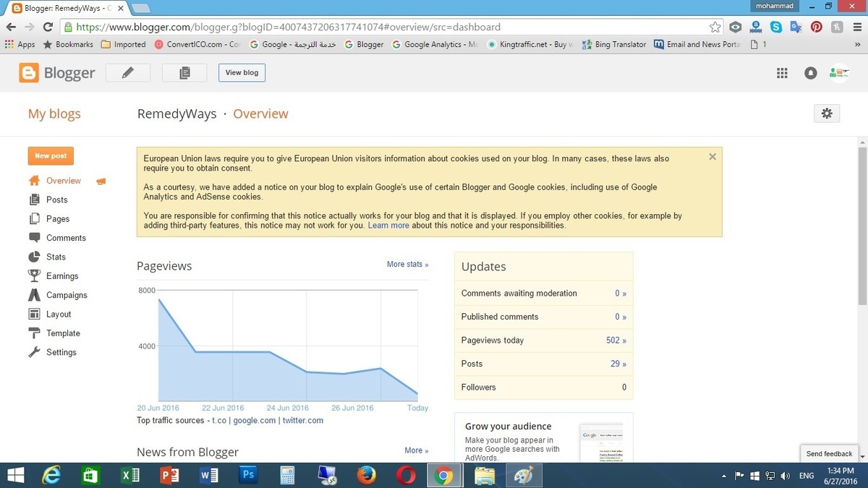
Task: Open the AdWords preview thumbnail
Action: pyautogui.click(x=602, y=442)
